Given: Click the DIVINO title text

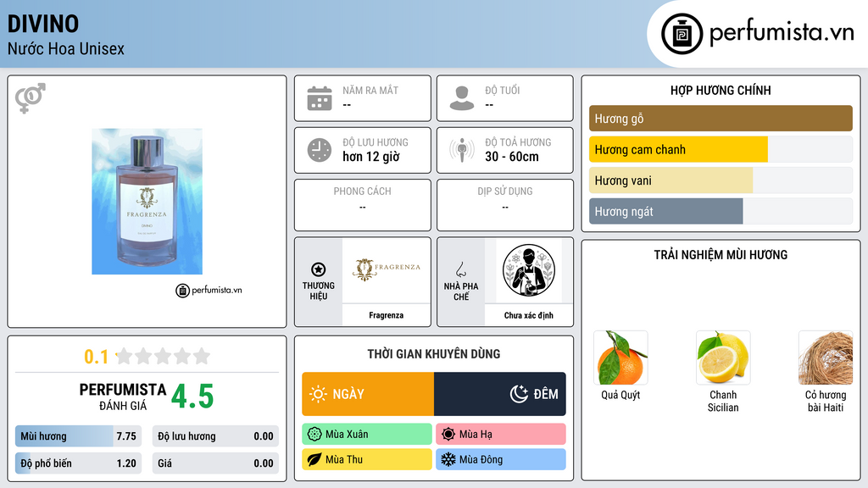Looking at the screenshot, I should [x=43, y=24].
